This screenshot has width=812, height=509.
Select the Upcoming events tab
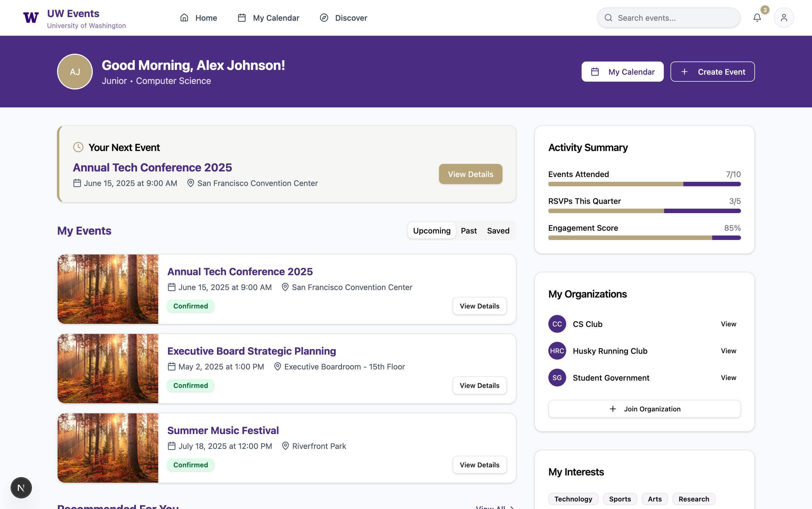431,231
